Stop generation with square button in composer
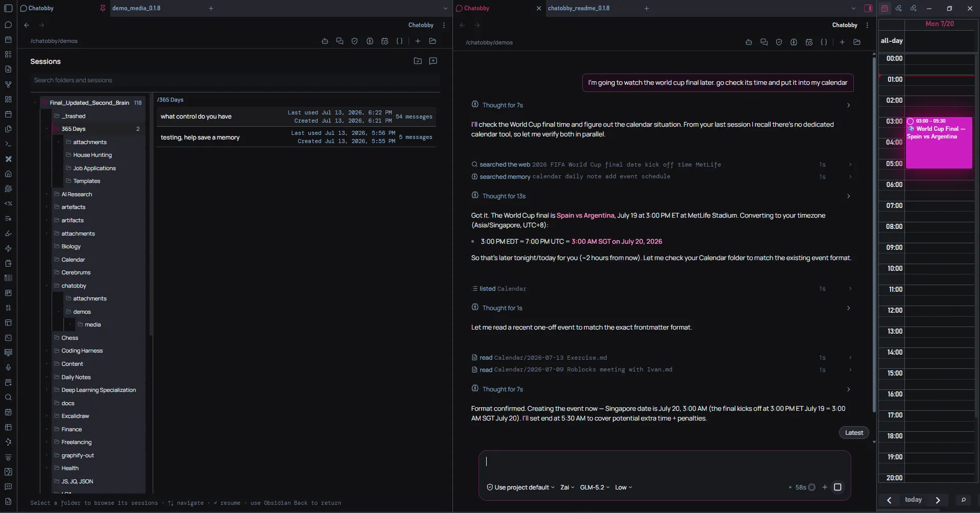980x513 pixels. tap(838, 487)
